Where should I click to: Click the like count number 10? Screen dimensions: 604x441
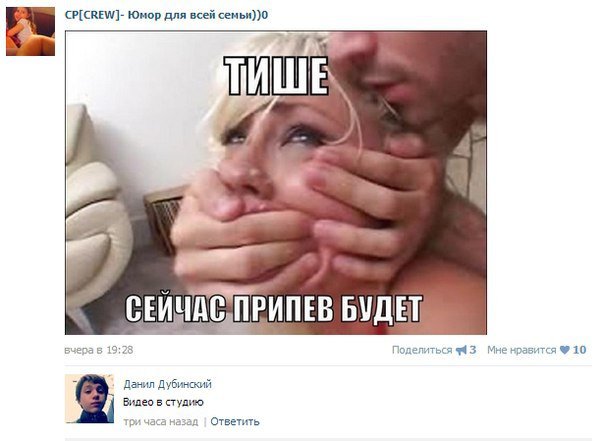579,350
